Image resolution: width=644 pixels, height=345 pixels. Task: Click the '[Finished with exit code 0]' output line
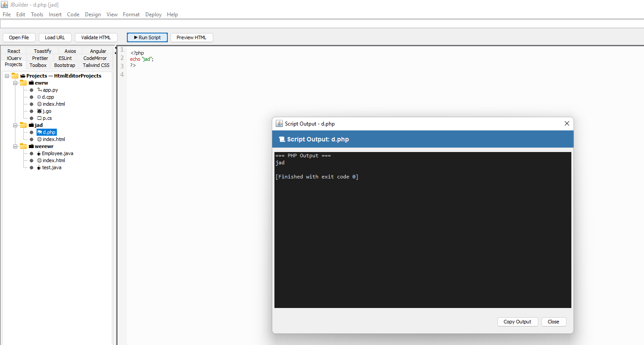click(317, 177)
